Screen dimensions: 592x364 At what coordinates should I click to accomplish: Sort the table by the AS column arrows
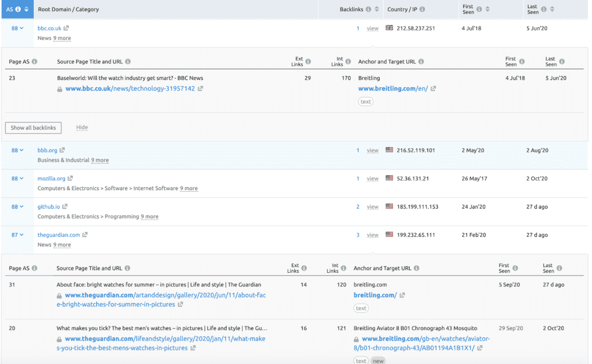coord(27,9)
